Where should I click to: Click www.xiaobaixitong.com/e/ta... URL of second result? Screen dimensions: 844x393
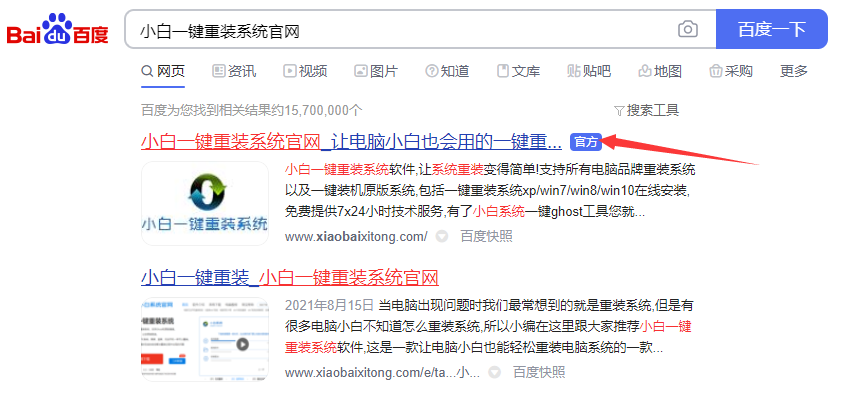(382, 372)
